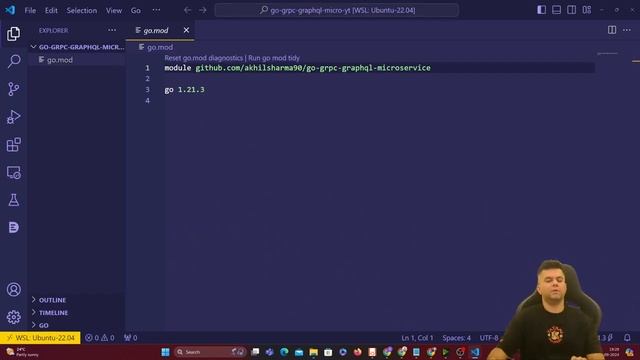Toggle the bottom panel layout

click(556, 10)
